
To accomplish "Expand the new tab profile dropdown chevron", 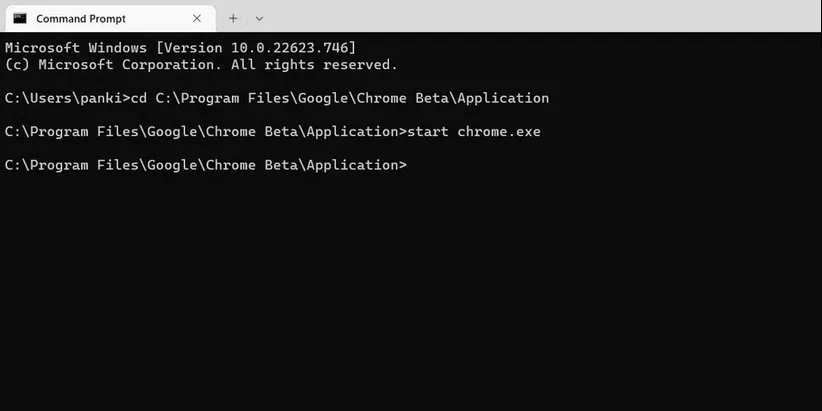I will click(x=259, y=18).
